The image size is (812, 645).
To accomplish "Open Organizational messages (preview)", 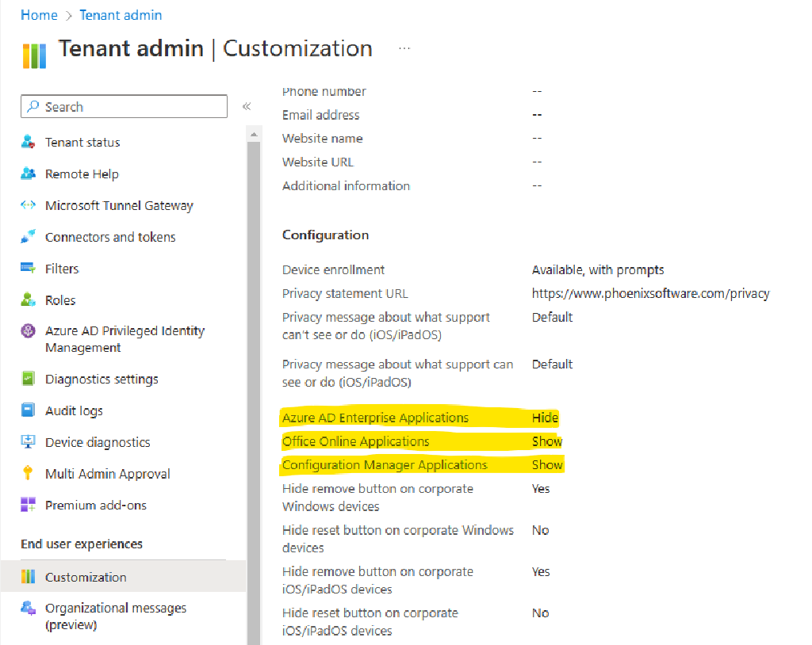I will (116, 616).
